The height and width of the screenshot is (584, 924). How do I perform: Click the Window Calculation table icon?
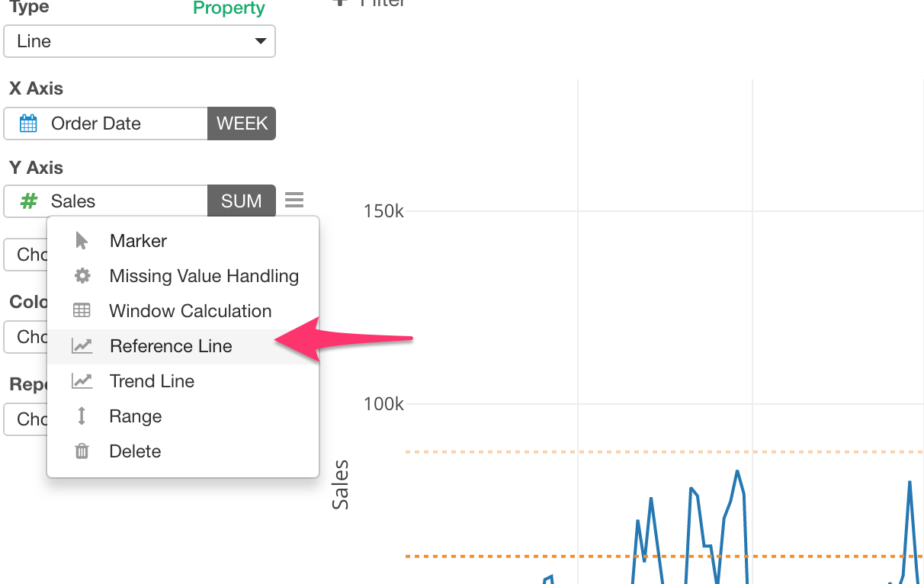pyautogui.click(x=82, y=311)
